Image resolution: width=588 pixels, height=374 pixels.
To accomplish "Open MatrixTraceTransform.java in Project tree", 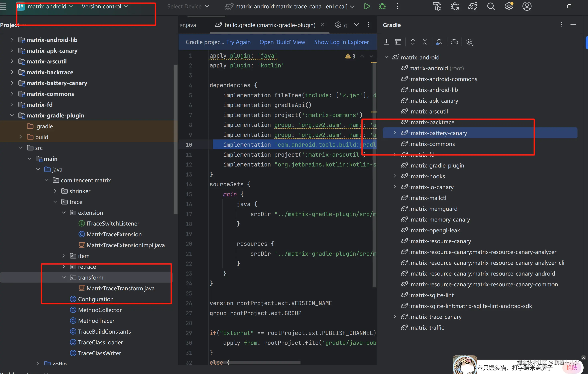I will (120, 288).
